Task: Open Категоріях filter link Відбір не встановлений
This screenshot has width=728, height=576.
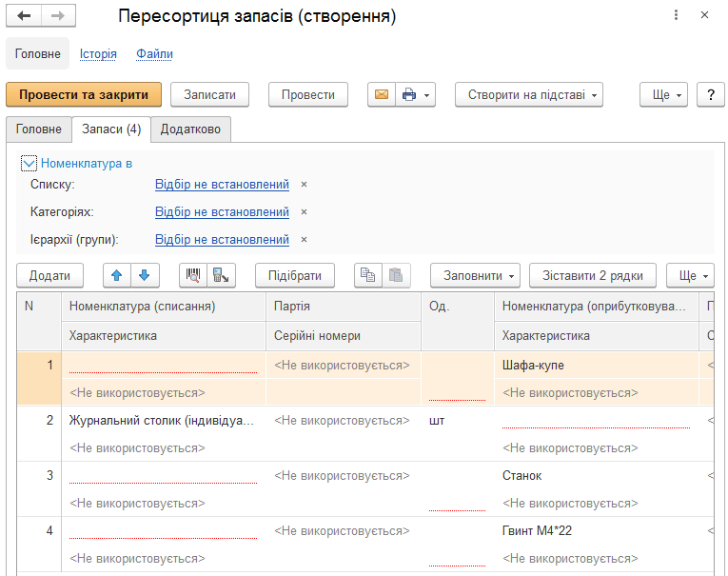Action: (x=222, y=211)
